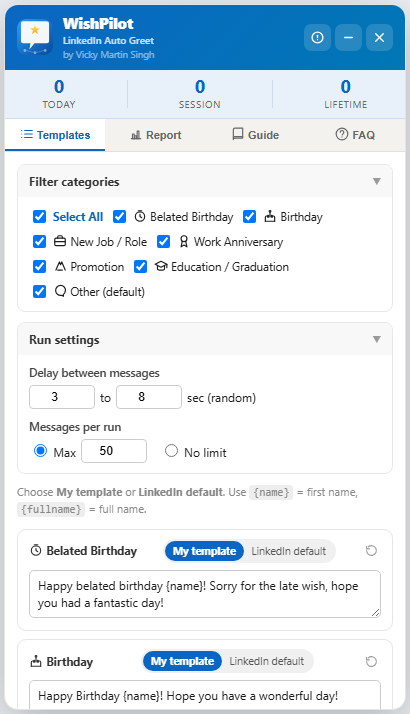This screenshot has height=714, width=410.
Task: Click the {name} placeholder tag
Action: (272, 492)
